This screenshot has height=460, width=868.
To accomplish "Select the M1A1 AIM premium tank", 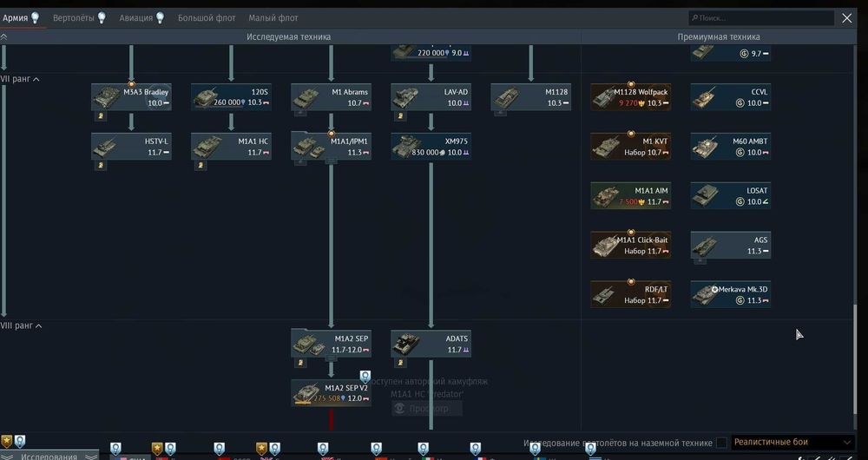I will pos(631,196).
